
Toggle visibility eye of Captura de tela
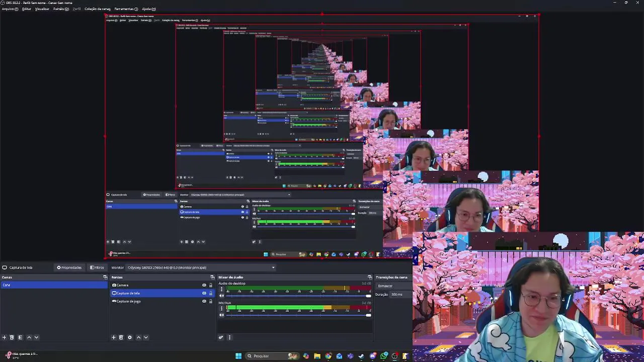coord(204,293)
